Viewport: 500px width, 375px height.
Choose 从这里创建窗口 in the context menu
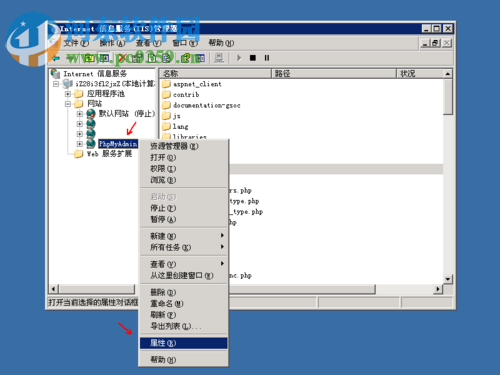[x=183, y=275]
